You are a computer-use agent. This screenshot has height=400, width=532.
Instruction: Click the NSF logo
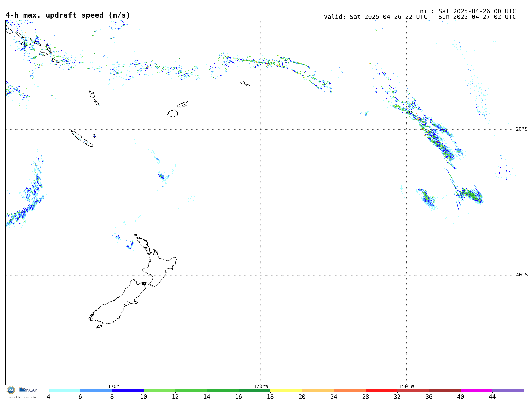coord(11,390)
